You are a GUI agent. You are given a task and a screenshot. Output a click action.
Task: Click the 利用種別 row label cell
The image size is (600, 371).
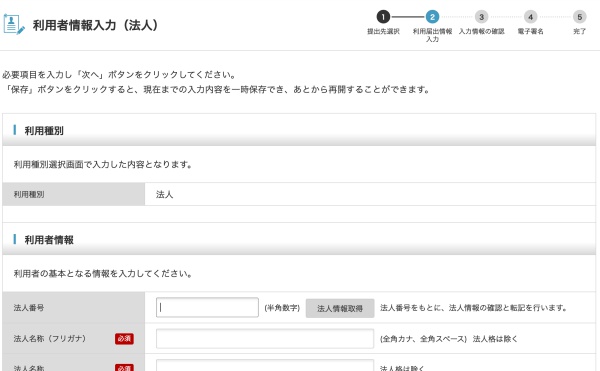(x=74, y=194)
